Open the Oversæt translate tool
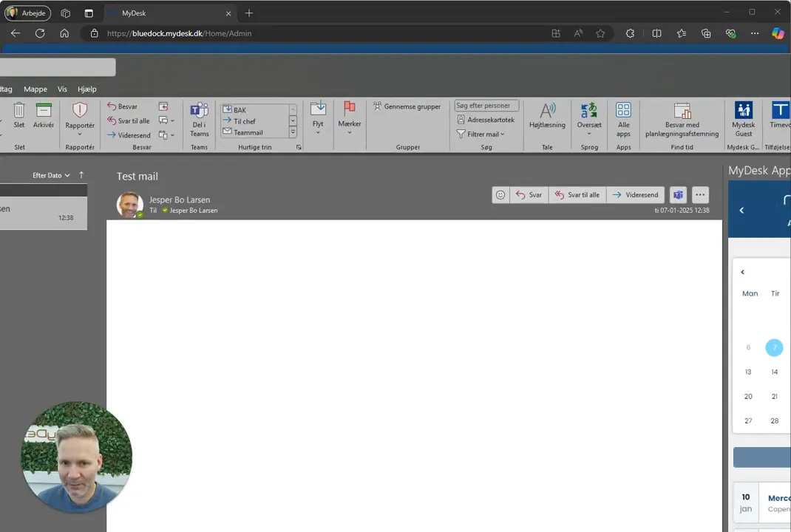 tap(589, 118)
